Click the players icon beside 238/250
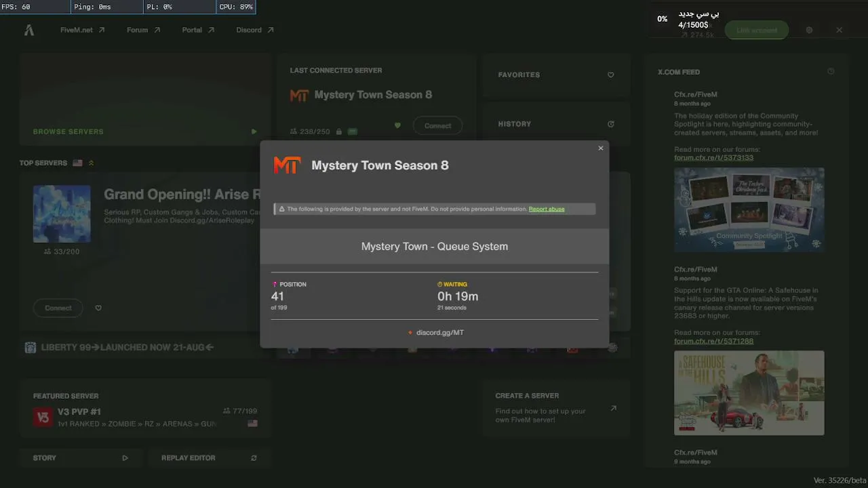Screen dimensions: 868x488 tap(294, 131)
